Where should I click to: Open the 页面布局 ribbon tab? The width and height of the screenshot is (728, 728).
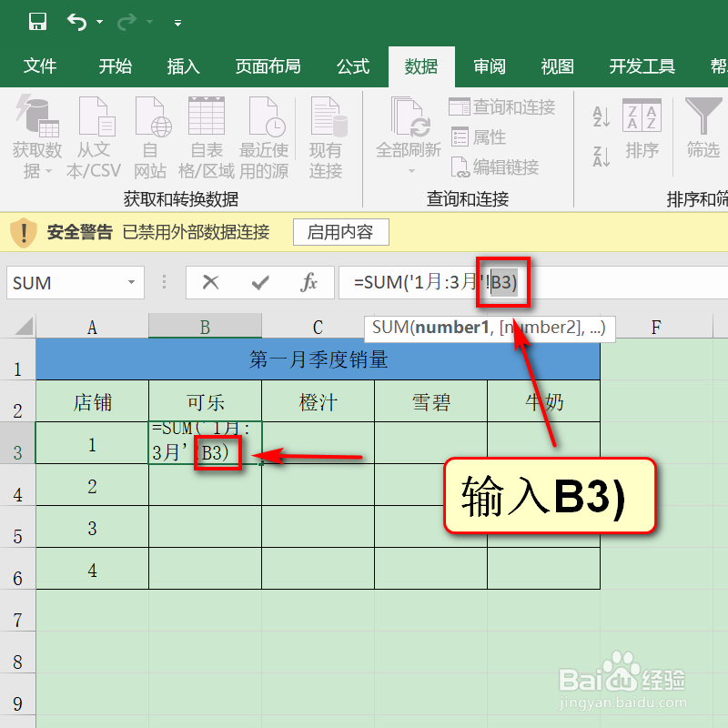click(x=268, y=66)
